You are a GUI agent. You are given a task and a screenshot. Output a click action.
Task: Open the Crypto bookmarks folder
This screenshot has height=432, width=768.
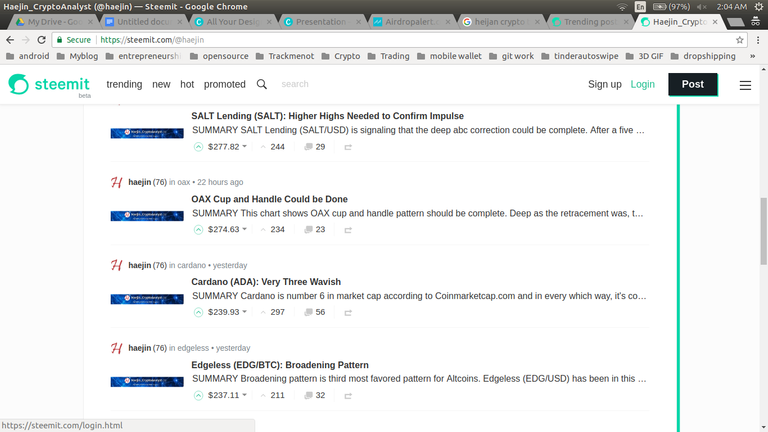[x=341, y=56]
